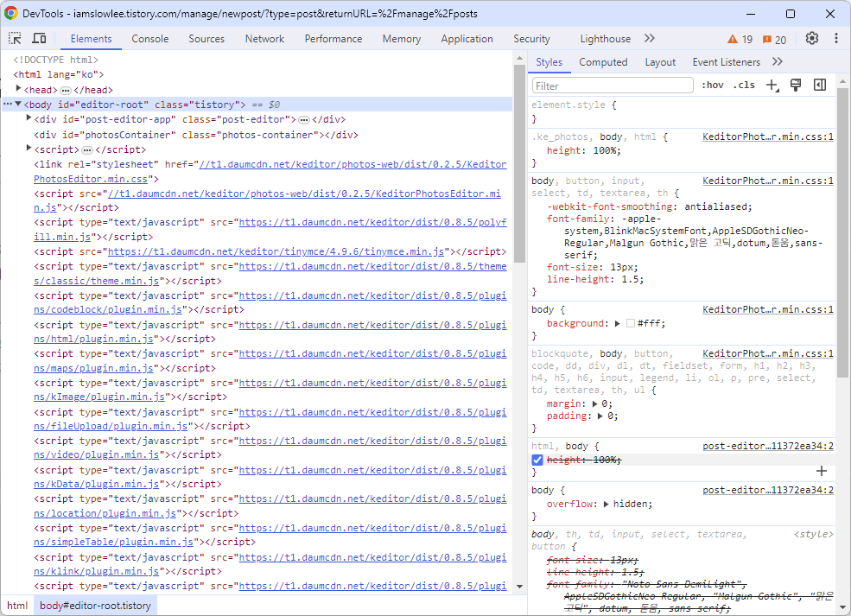Open the Layout pane tab
The height and width of the screenshot is (616, 851).
click(x=660, y=62)
